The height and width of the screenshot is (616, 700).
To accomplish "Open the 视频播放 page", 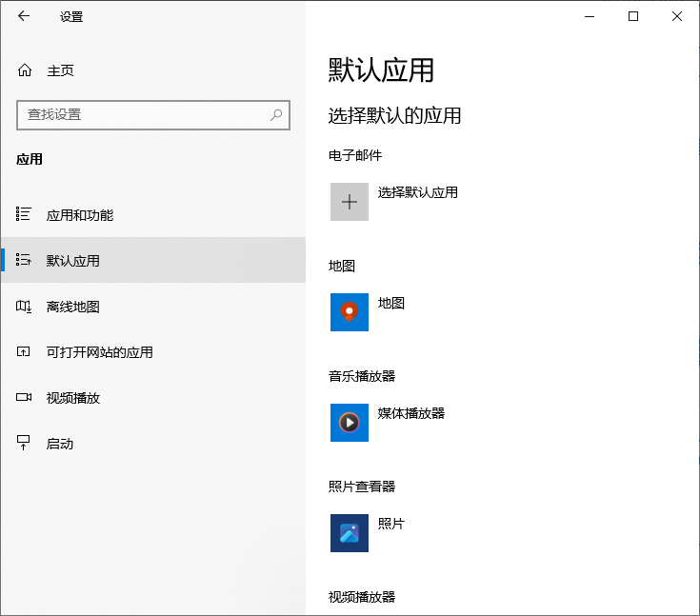I will coord(153,398).
